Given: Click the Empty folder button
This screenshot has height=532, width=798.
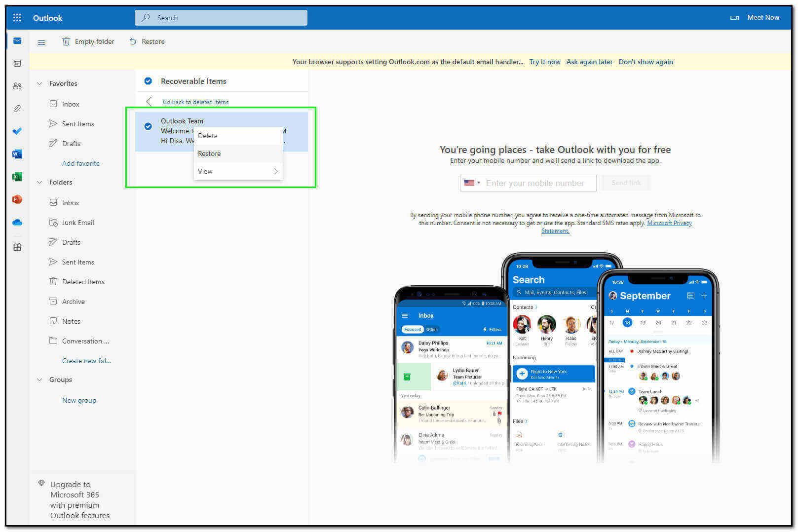Looking at the screenshot, I should 88,42.
